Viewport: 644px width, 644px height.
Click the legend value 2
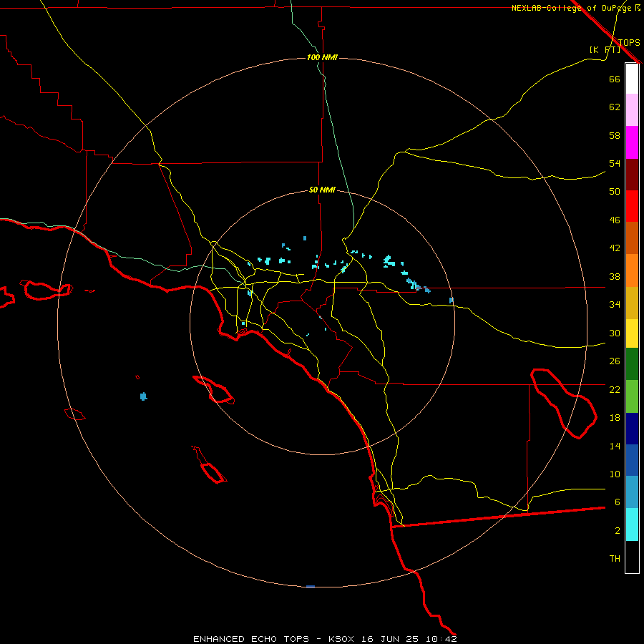coord(617,531)
